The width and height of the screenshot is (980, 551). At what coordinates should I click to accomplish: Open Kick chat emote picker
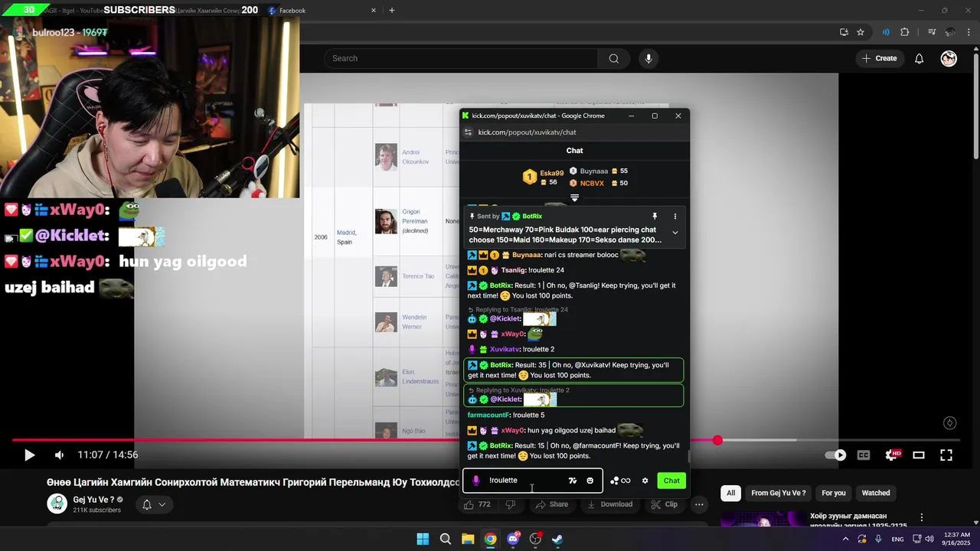pos(590,481)
